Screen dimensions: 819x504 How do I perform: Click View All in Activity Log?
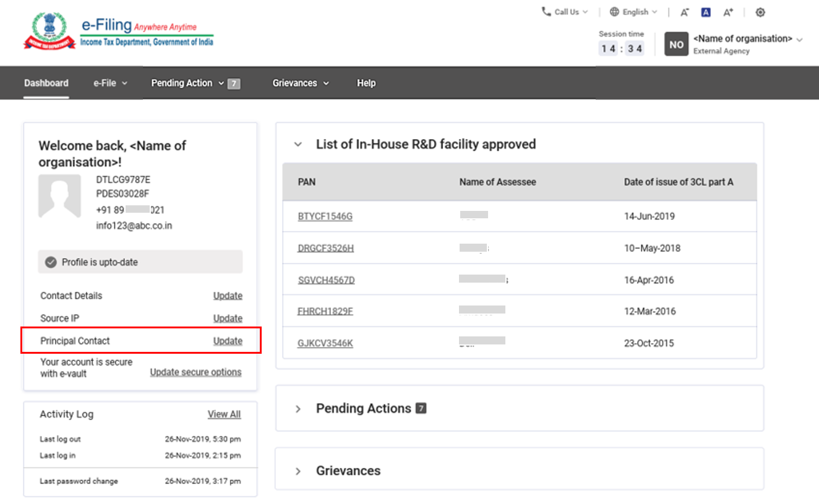tap(224, 414)
